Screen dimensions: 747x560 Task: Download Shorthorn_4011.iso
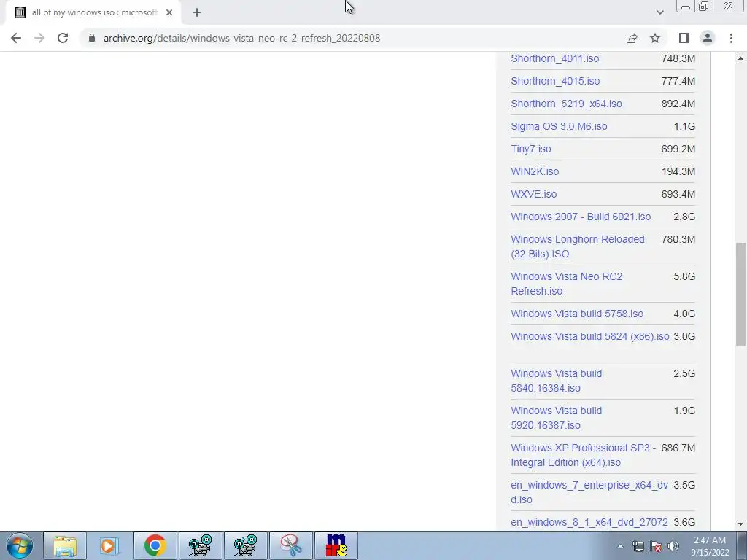click(555, 58)
